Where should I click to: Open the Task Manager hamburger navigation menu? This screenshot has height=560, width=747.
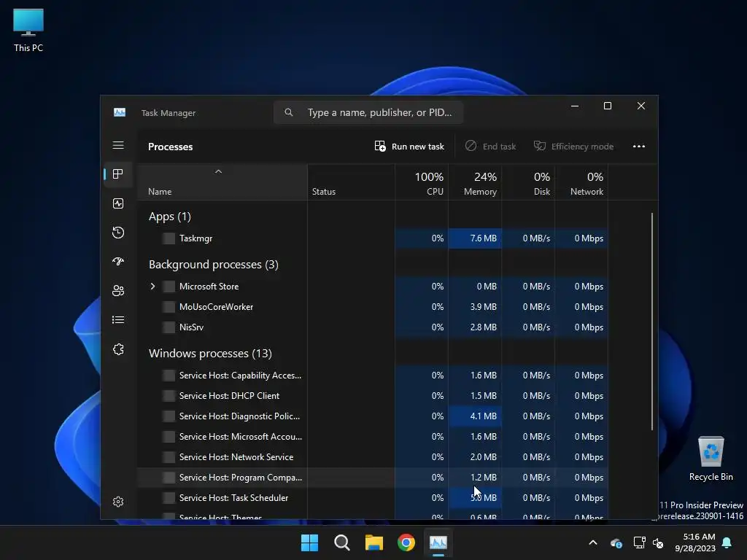[118, 145]
